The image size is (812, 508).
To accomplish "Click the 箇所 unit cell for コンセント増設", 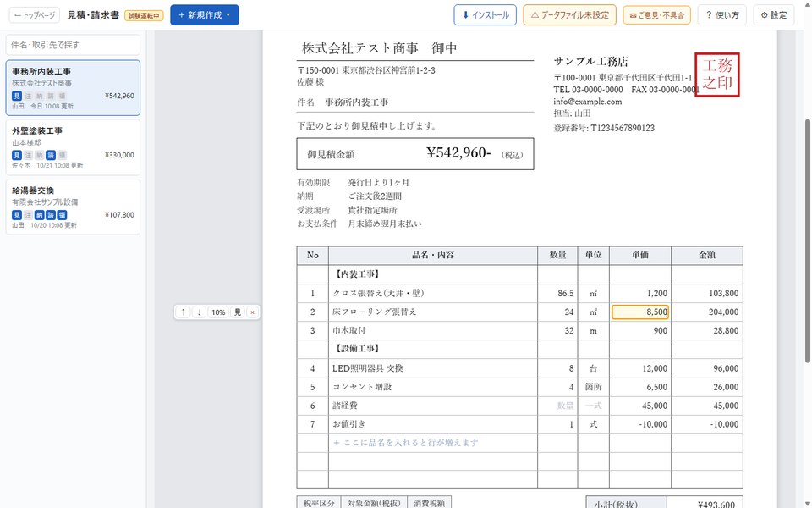I will click(x=594, y=387).
